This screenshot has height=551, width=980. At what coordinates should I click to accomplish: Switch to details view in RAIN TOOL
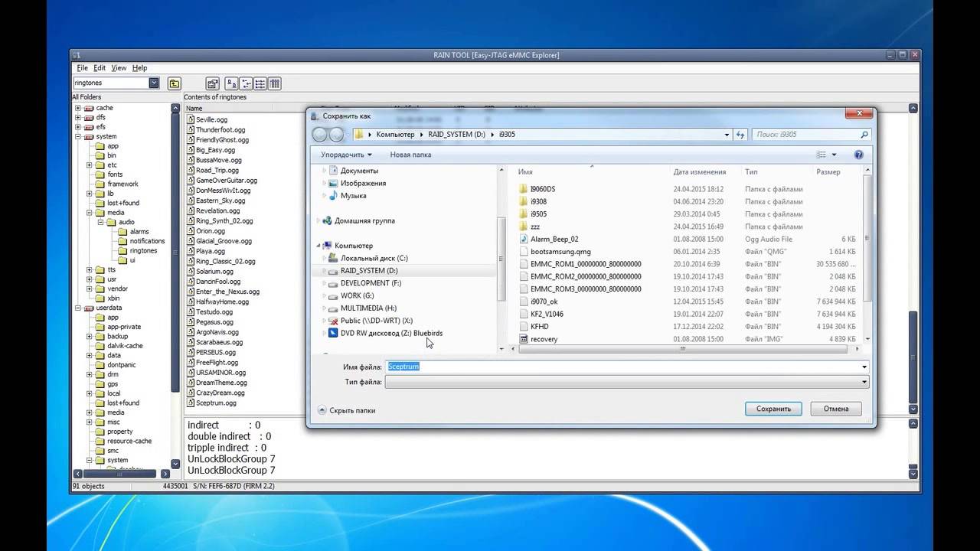click(x=275, y=83)
